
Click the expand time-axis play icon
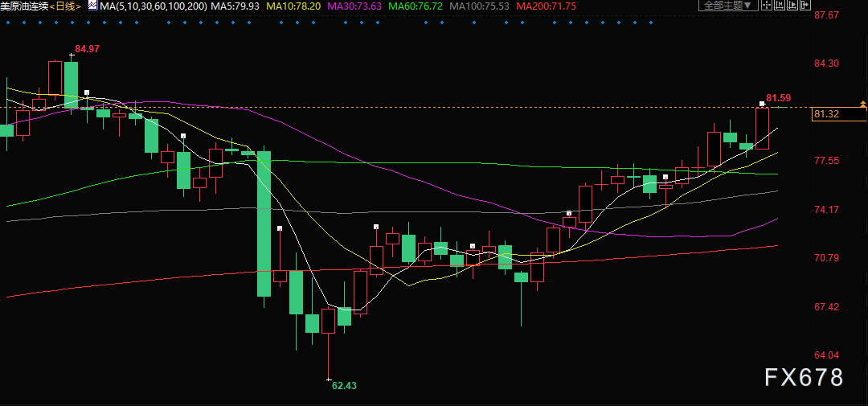792,5
